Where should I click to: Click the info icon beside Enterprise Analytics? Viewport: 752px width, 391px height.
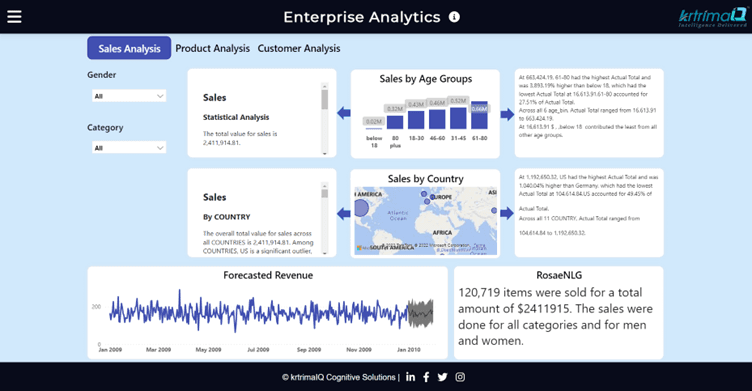point(454,17)
